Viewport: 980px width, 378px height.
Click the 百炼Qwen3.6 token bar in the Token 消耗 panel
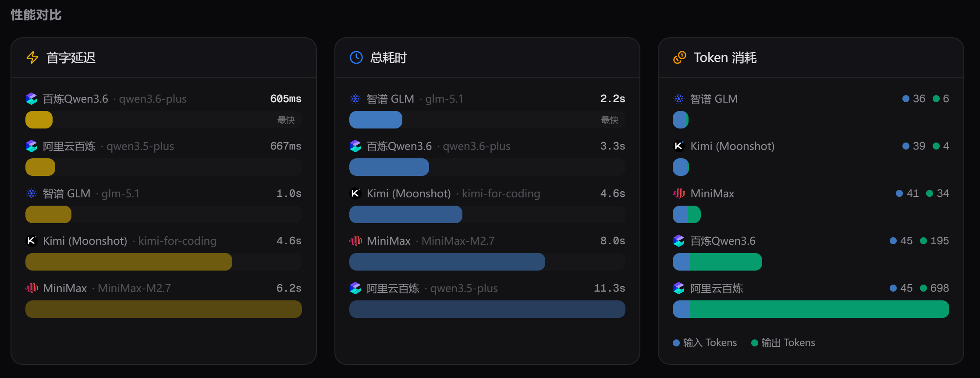(717, 262)
